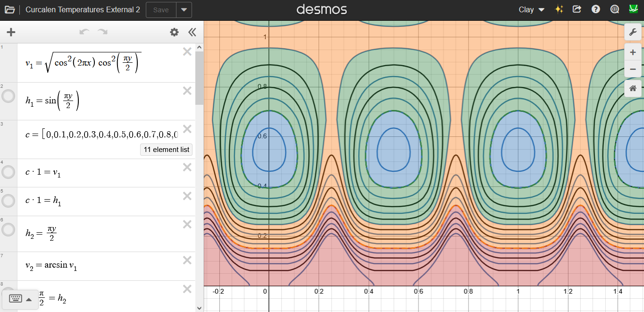
Task: Delete the v1 expression row
Action: click(187, 52)
